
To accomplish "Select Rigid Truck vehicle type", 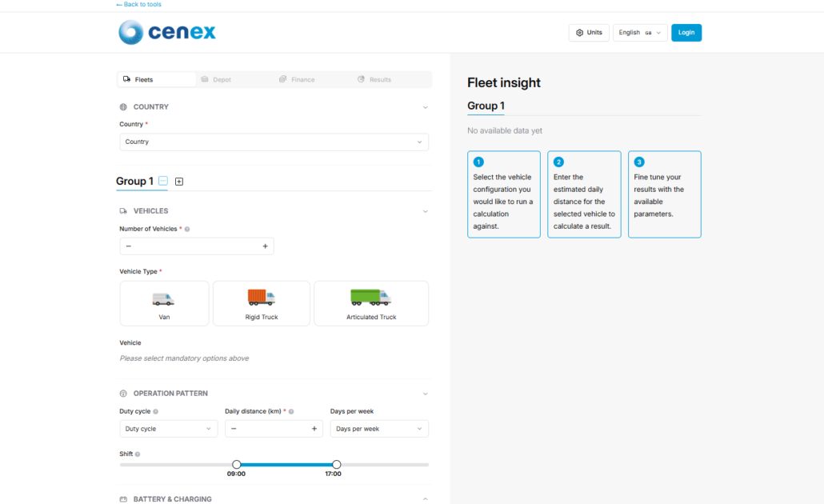I will coord(261,303).
